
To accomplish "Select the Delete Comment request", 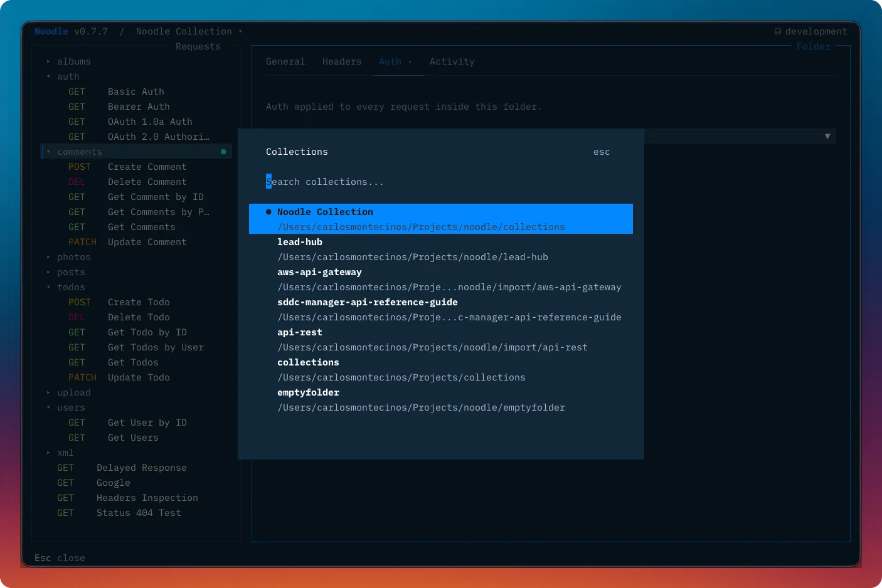I will (136, 182).
